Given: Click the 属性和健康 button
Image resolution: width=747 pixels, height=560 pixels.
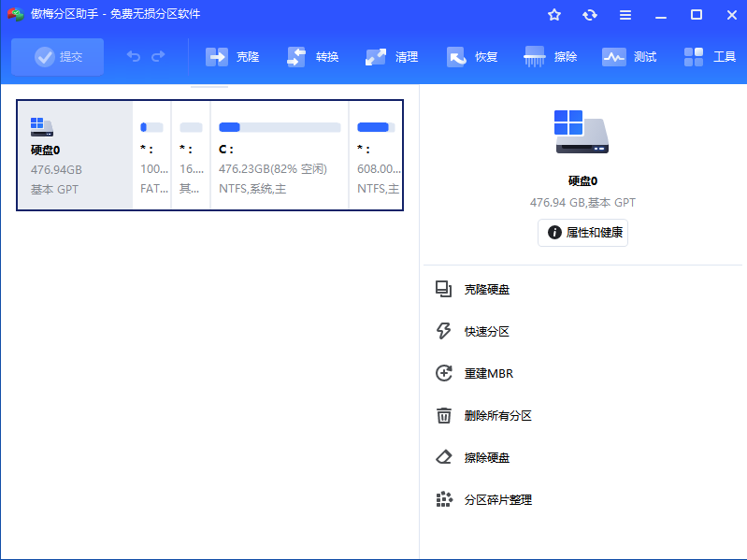Looking at the screenshot, I should pos(582,233).
